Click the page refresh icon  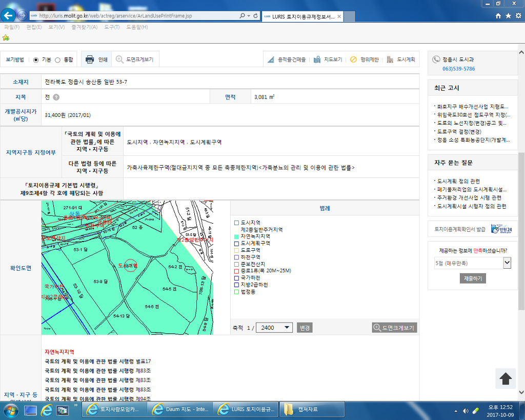[x=255, y=16]
